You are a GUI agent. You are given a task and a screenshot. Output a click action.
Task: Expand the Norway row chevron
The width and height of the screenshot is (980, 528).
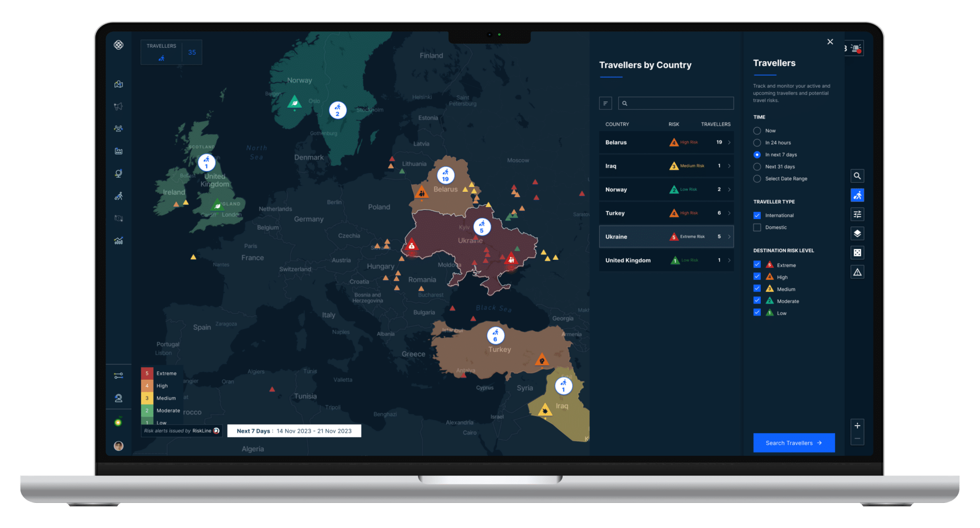tap(729, 189)
